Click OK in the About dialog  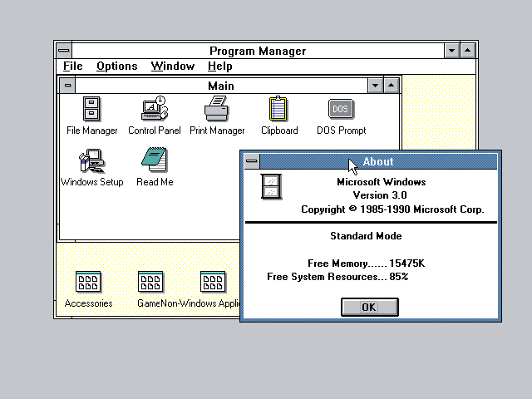(x=369, y=307)
